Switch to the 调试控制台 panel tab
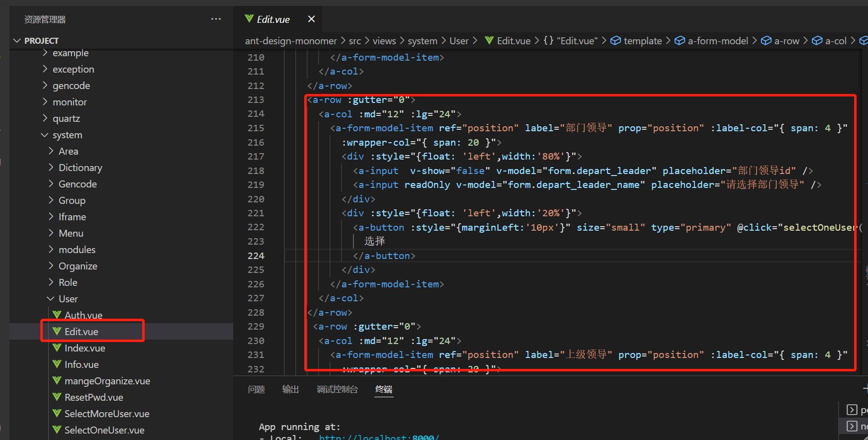The image size is (868, 440). 337,389
